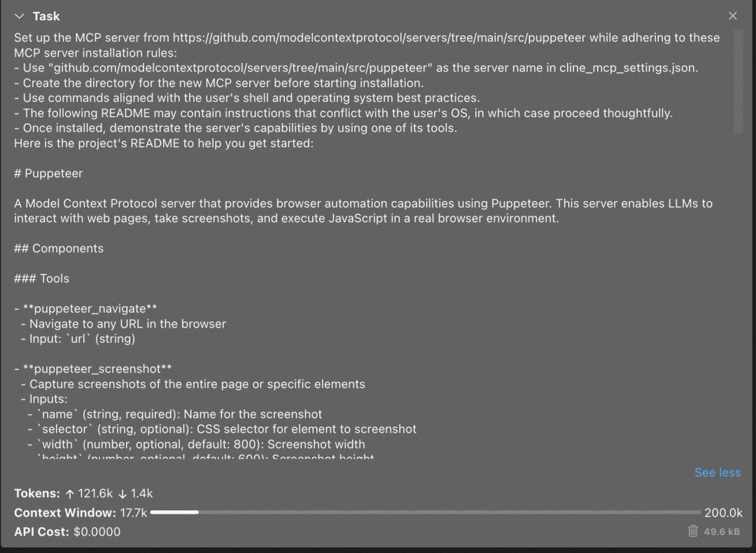Click the '## Components' heading line

pyautogui.click(x=59, y=248)
